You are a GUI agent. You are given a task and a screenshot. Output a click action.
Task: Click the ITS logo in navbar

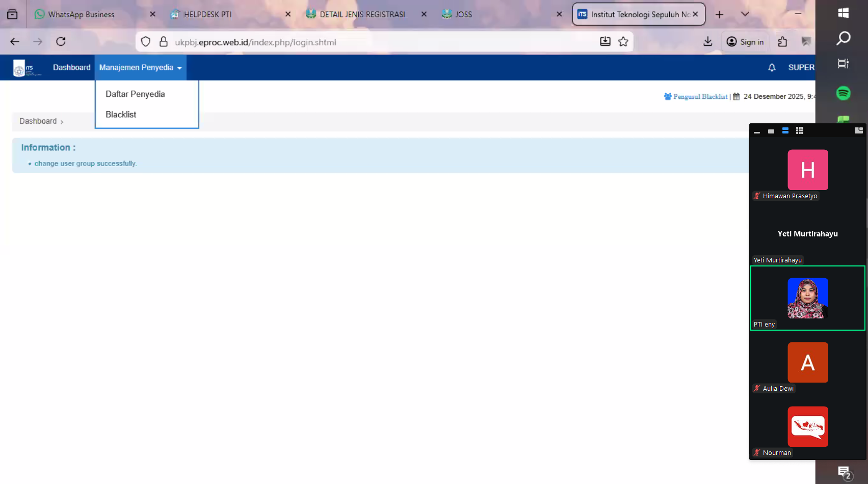click(x=27, y=68)
